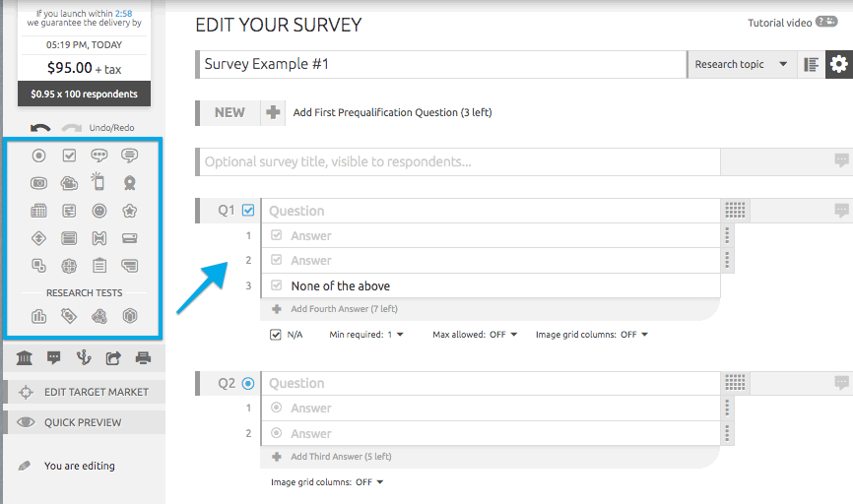Pick the bar chart research test
The image size is (853, 504).
click(x=39, y=316)
